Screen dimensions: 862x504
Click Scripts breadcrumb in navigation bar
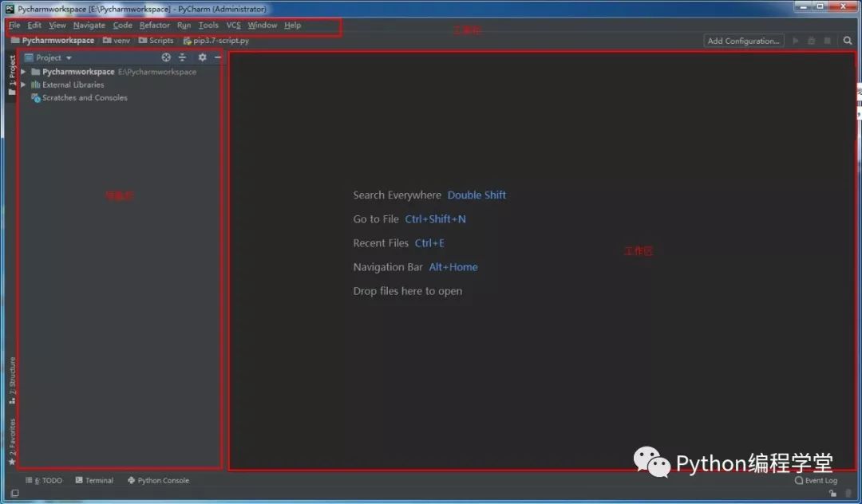(x=156, y=41)
